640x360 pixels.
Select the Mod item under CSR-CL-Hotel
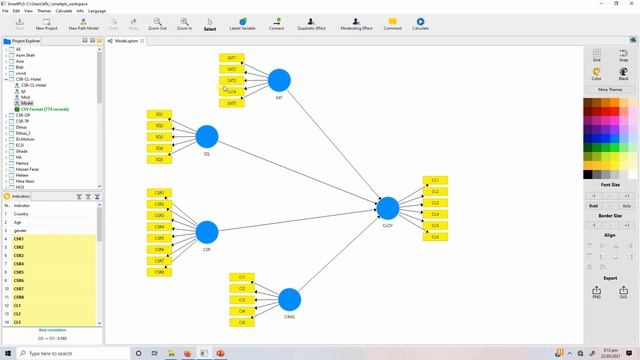tap(25, 97)
